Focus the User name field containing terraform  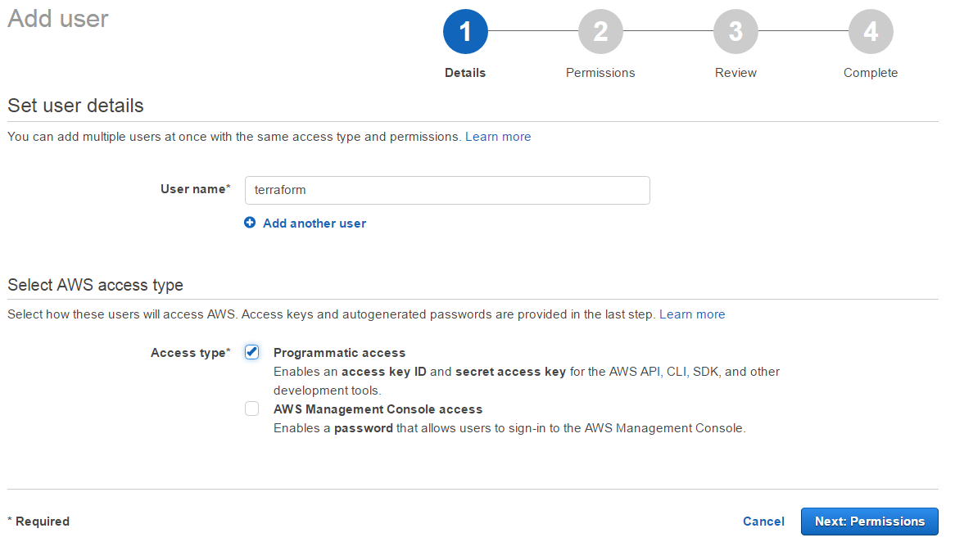[x=447, y=190]
